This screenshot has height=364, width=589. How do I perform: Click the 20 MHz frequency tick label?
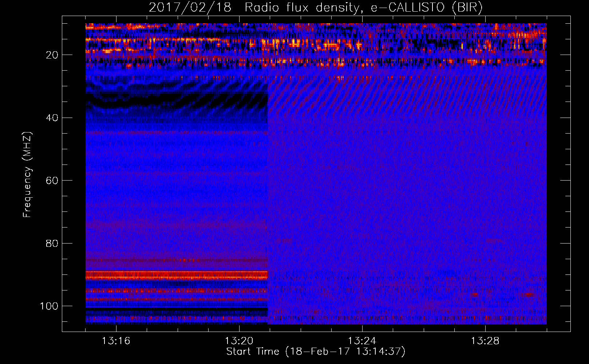[52, 55]
